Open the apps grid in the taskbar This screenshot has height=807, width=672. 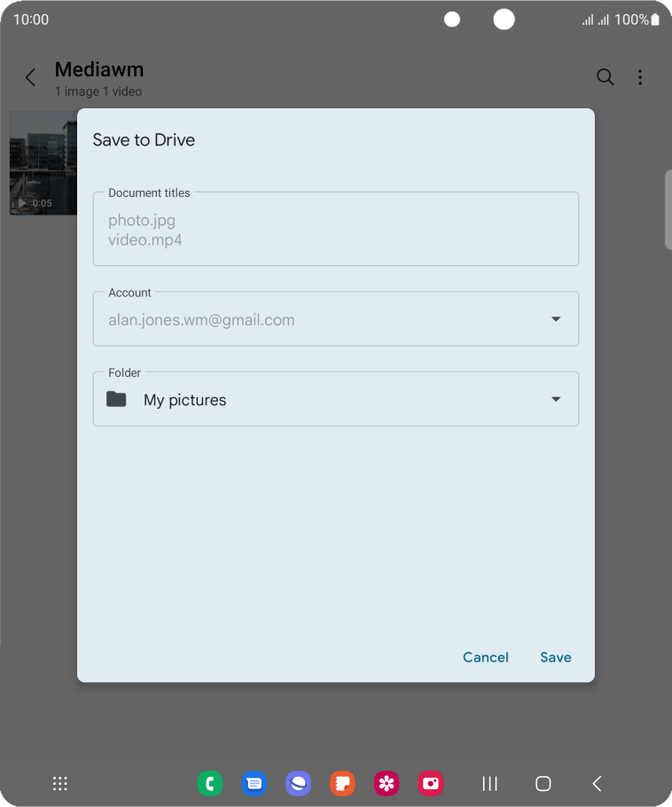tap(60, 784)
